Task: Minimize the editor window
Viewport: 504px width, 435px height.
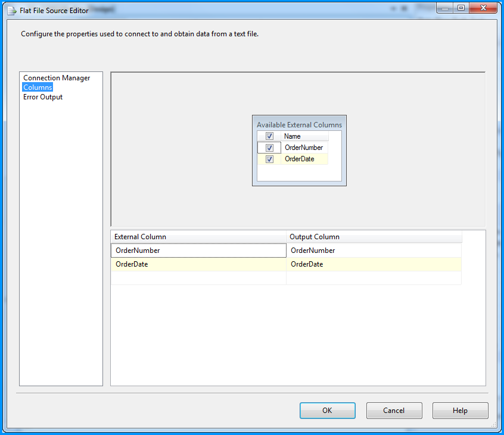Action: pos(445,8)
